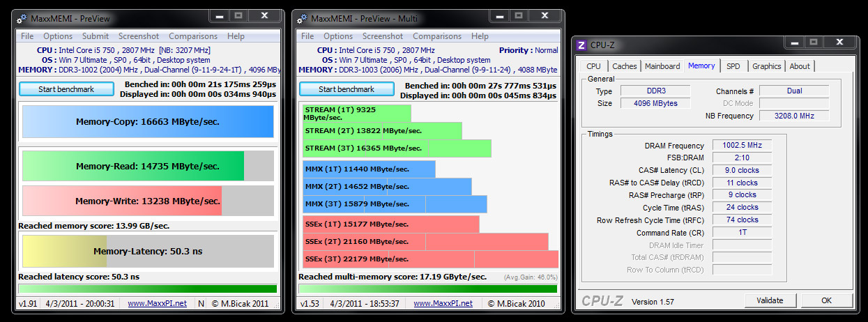Click the Type field showing DDR3

point(655,91)
